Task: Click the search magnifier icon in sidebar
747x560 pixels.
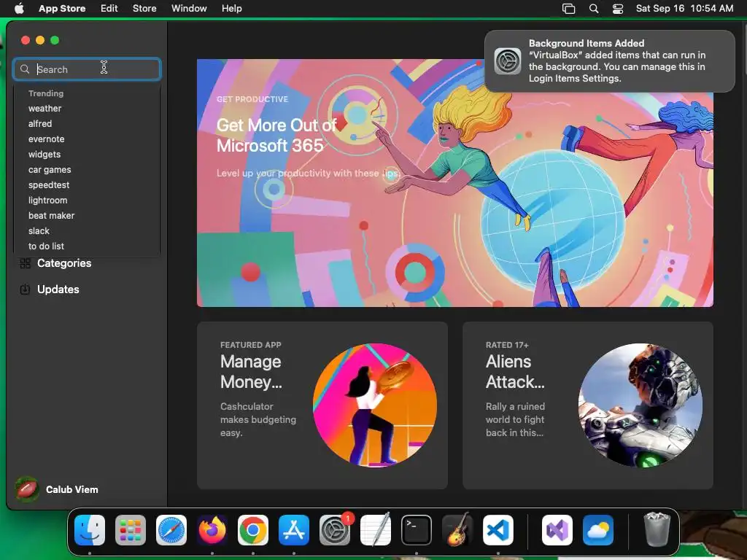Action: [x=25, y=69]
